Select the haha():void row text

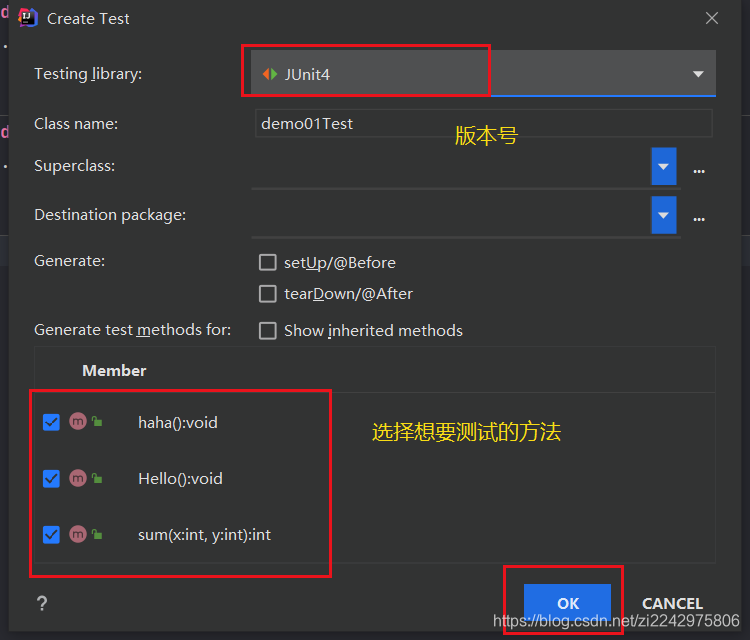click(177, 422)
